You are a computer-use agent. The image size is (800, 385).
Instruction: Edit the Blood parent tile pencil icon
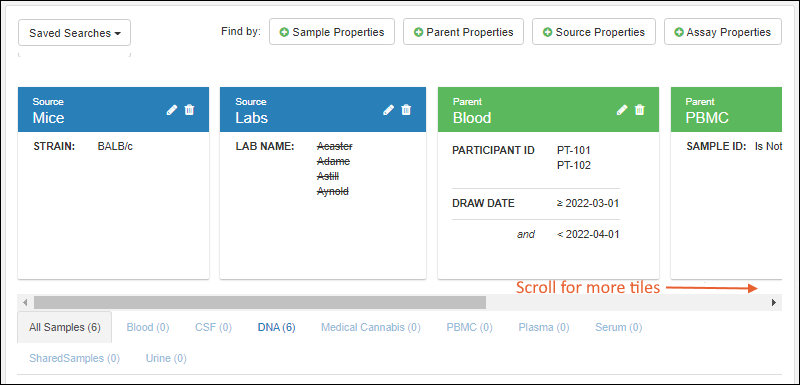coord(622,110)
